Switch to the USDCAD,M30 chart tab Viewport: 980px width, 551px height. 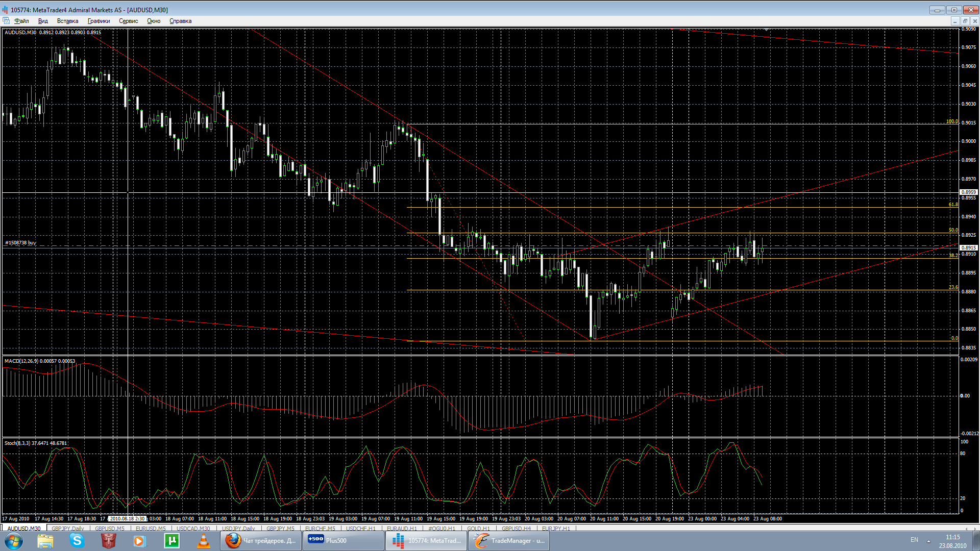193,529
